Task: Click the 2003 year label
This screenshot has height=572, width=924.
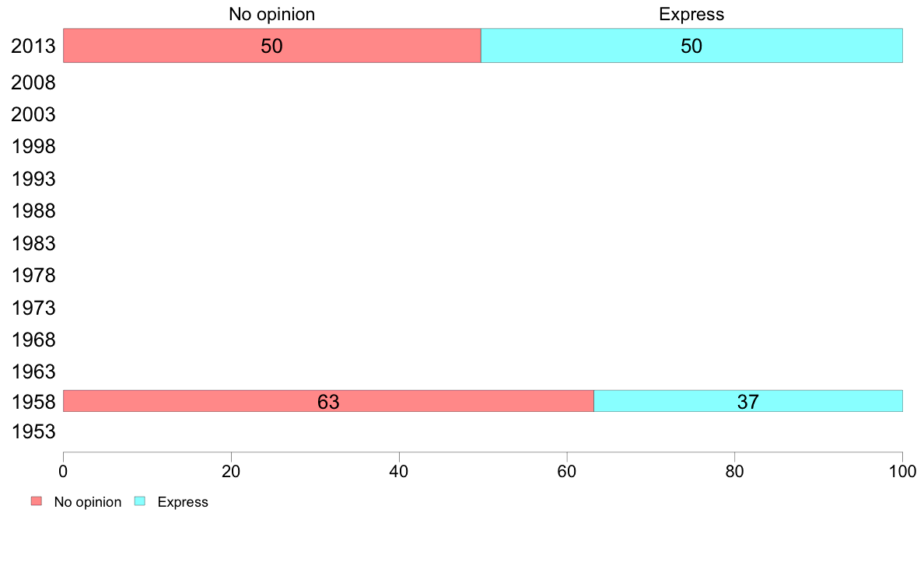Action: click(33, 114)
